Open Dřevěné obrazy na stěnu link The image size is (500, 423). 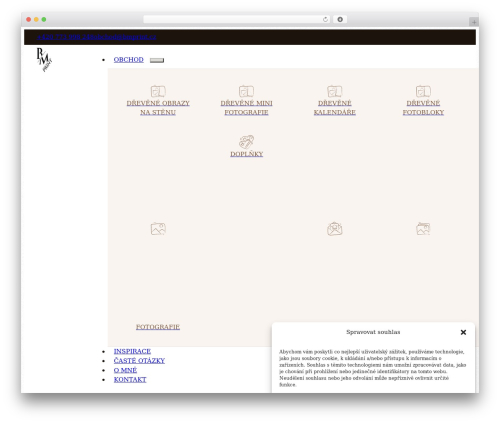click(158, 108)
